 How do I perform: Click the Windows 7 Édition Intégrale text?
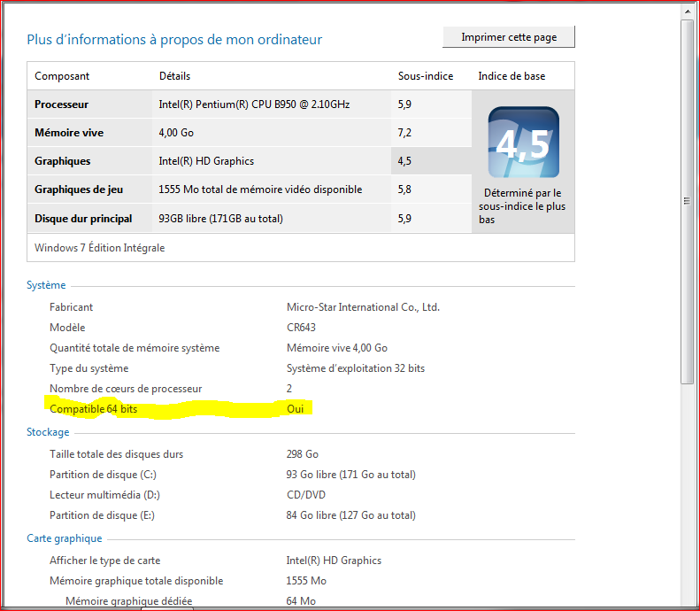99,248
